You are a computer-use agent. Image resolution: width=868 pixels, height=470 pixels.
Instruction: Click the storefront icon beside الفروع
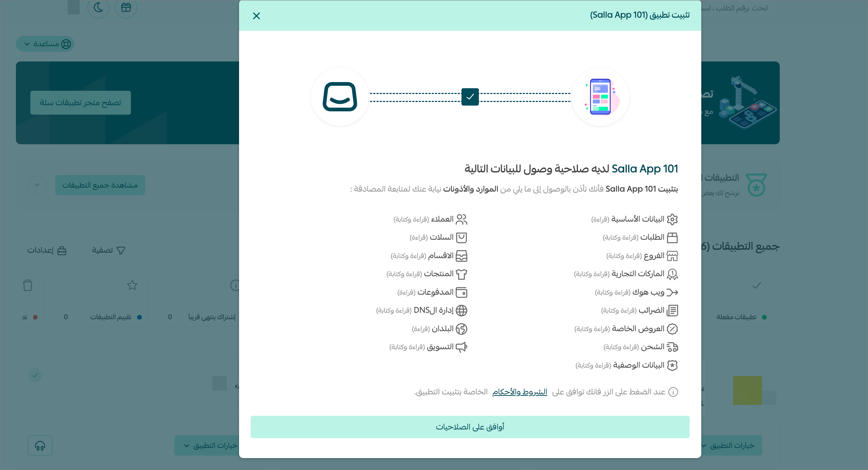[x=672, y=256]
